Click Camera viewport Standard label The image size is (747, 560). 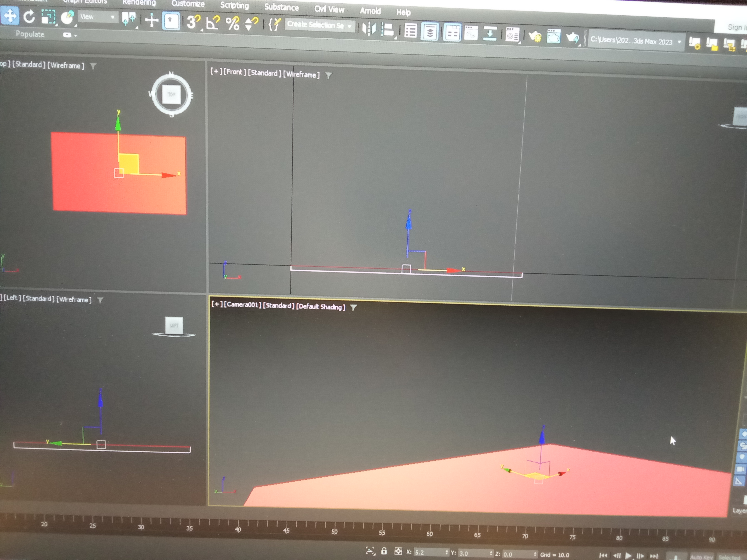click(x=278, y=305)
